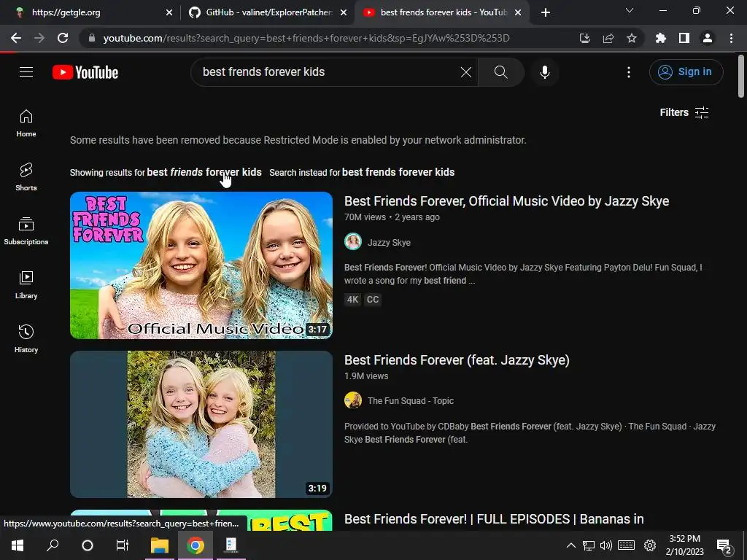Open the Jazzy Skye channel name

coord(389,242)
